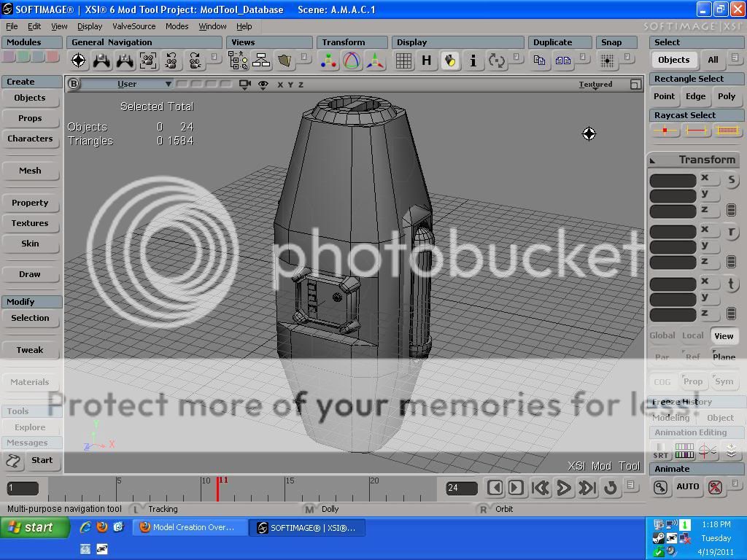Open the info 'i' icon in Display

point(473,61)
